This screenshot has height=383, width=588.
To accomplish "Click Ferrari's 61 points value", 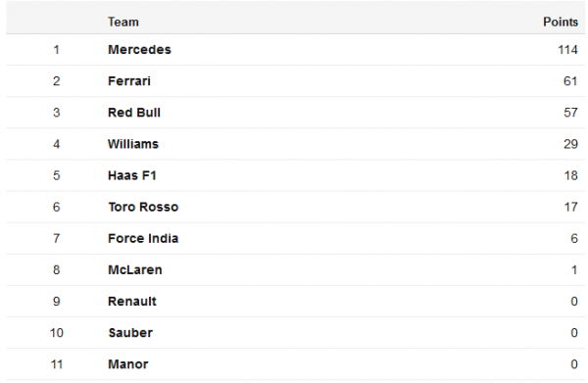I will coord(570,81).
